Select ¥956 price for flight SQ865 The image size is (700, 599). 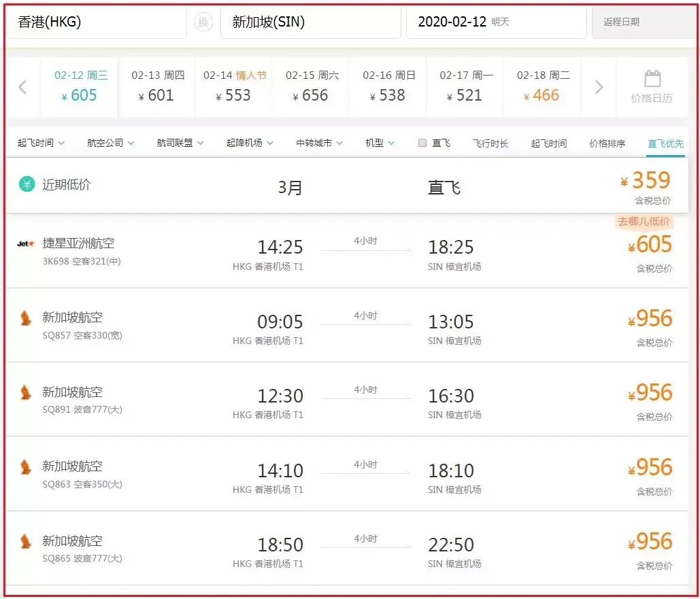[x=650, y=541]
